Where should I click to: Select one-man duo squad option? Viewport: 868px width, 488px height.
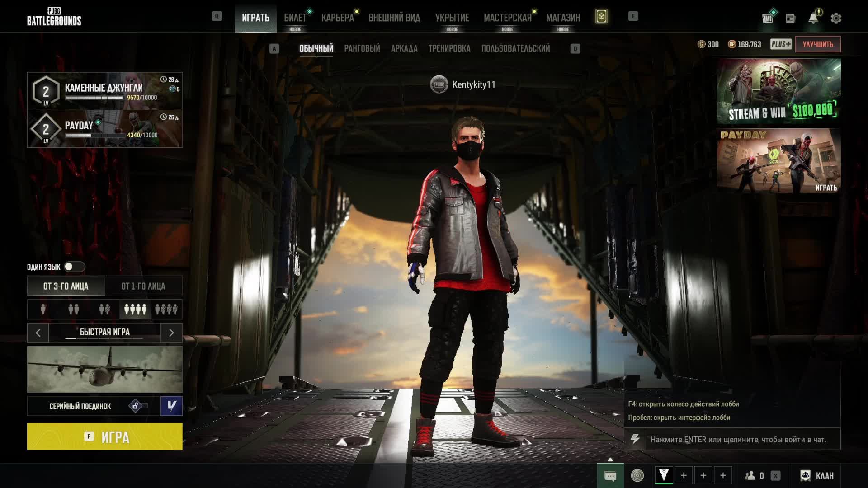(x=104, y=310)
